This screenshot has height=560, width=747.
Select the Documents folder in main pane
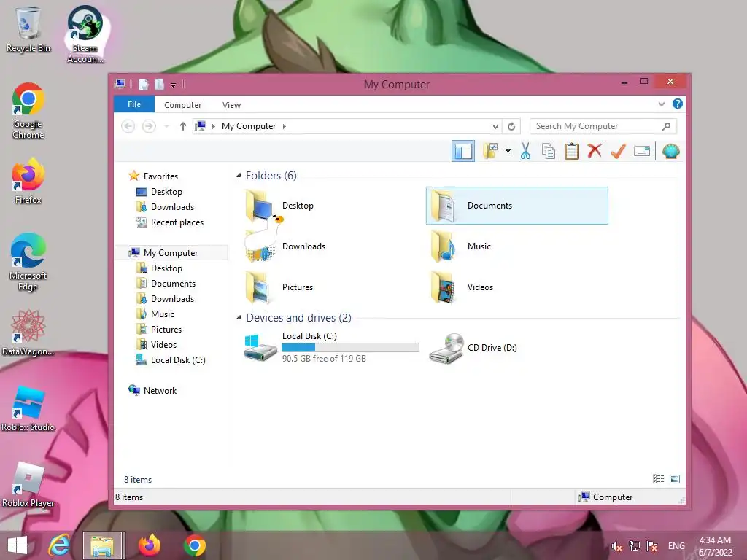pyautogui.click(x=517, y=206)
